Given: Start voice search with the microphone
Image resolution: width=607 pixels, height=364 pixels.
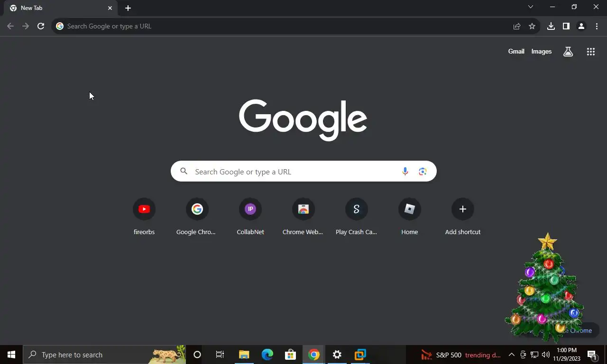Looking at the screenshot, I should click(405, 172).
